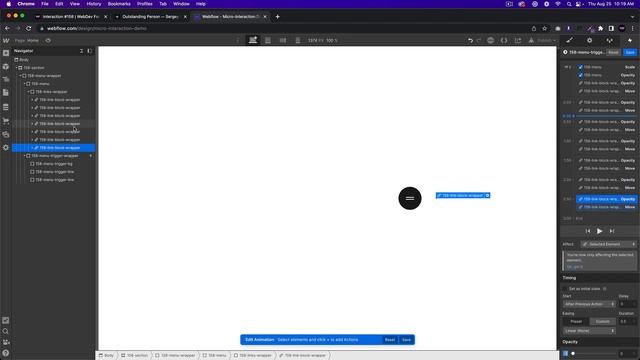Screen dimensions: 640x360
Task: Open the search magnifier in left sidebar
Action: pos(6,331)
